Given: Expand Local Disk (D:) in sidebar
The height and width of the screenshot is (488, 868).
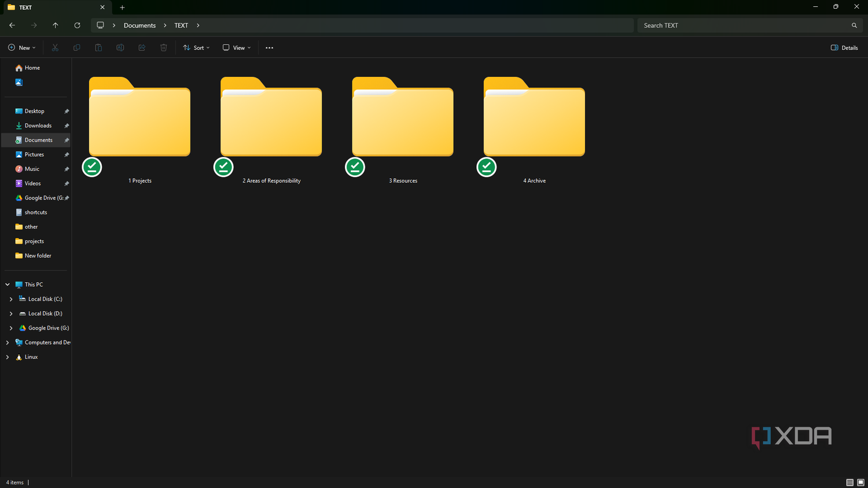Looking at the screenshot, I should [x=11, y=313].
